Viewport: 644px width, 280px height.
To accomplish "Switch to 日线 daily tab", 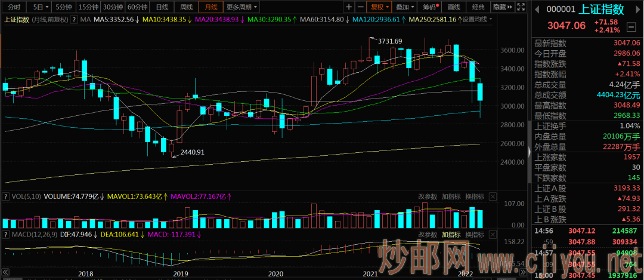I will coord(162,7).
